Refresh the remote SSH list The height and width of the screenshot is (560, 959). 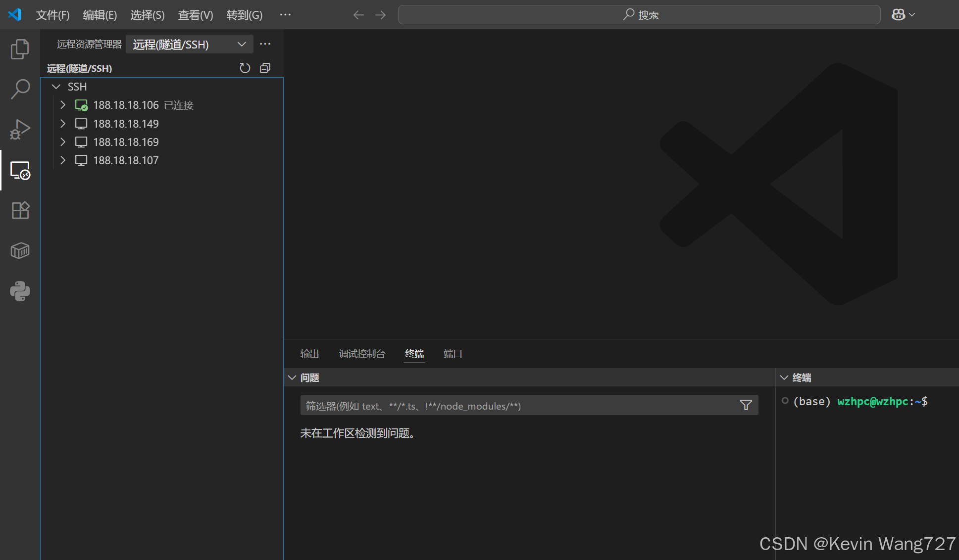[x=245, y=68]
